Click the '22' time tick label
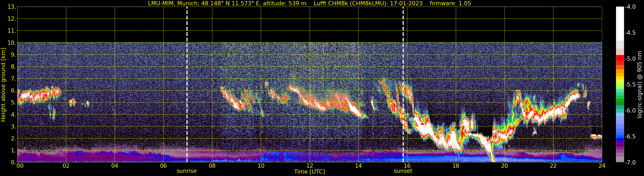 553,166
